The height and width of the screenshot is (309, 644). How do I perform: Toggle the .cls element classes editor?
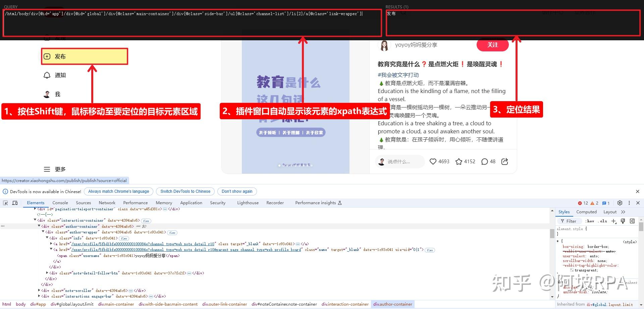[603, 221]
